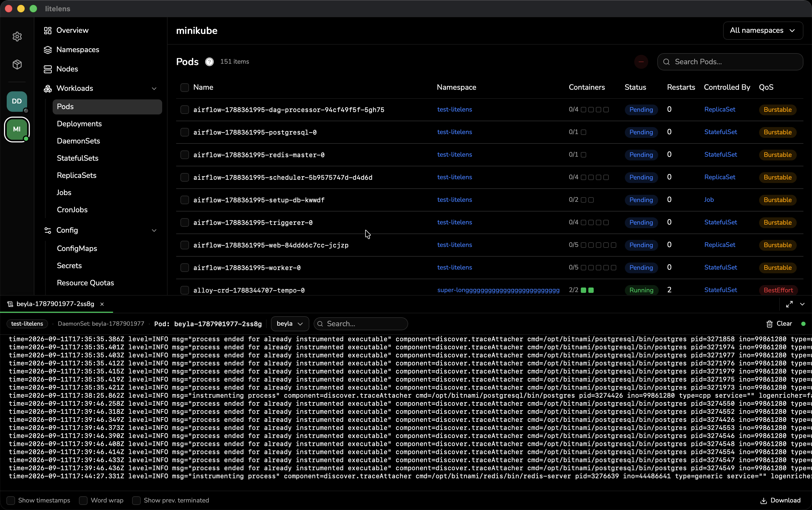Open StatefulSets list
Screen dimensions: 812x510
pos(78,158)
